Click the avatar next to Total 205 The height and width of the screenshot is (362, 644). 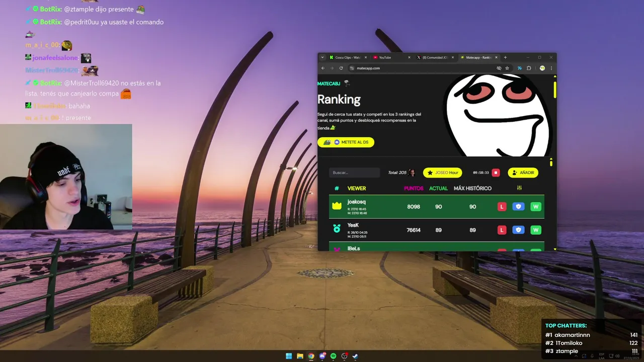coord(412,172)
